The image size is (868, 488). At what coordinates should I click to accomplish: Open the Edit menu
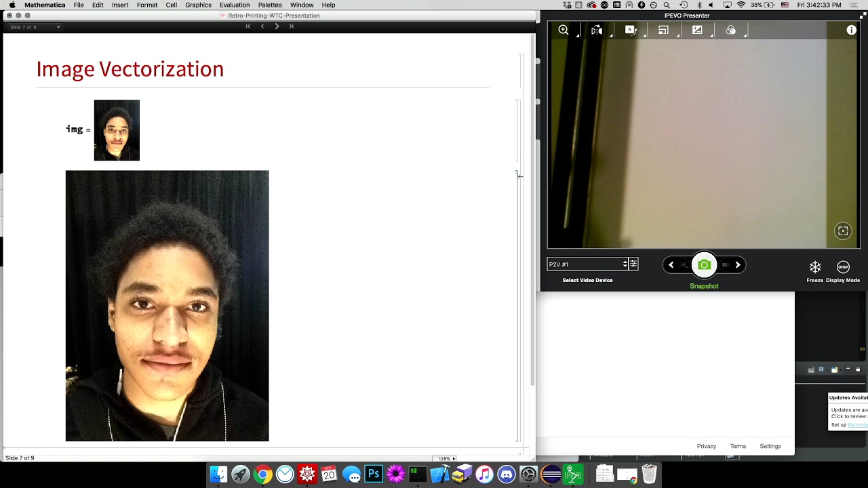98,5
